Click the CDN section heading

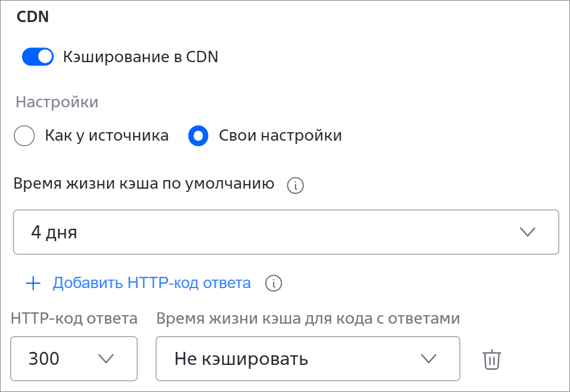pyautogui.click(x=33, y=17)
